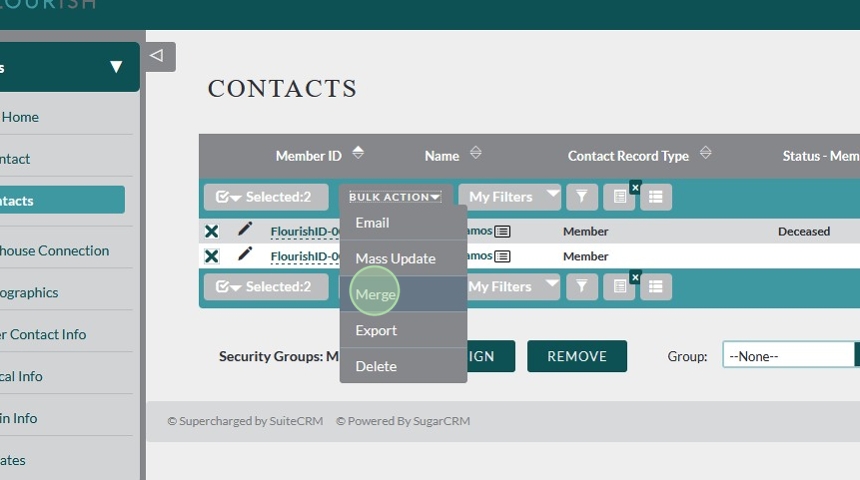Click the bottom toolbar filter funnel icon
Viewport: 860px width, 480px height.
coord(582,287)
